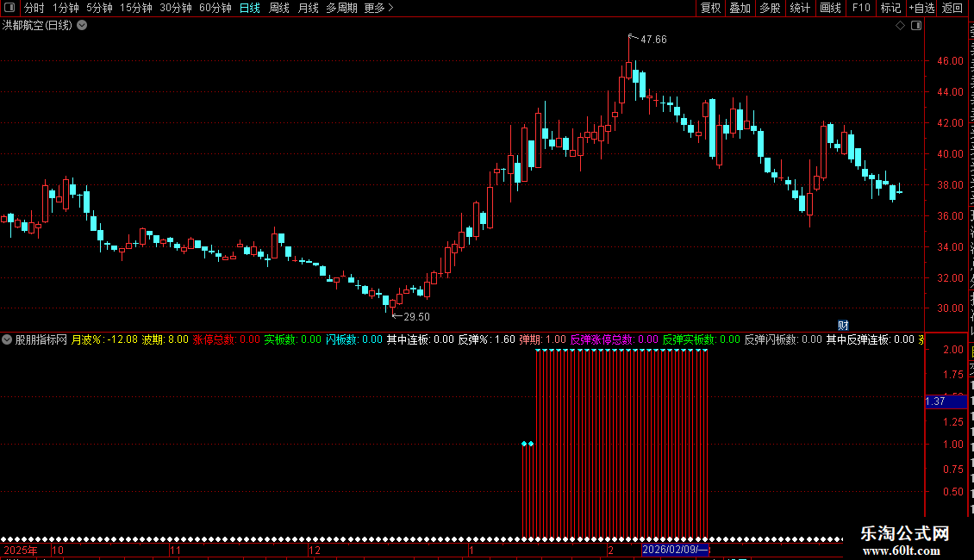Switch to 分时 intraday view
This screenshot has width=974, height=560.
(x=34, y=8)
